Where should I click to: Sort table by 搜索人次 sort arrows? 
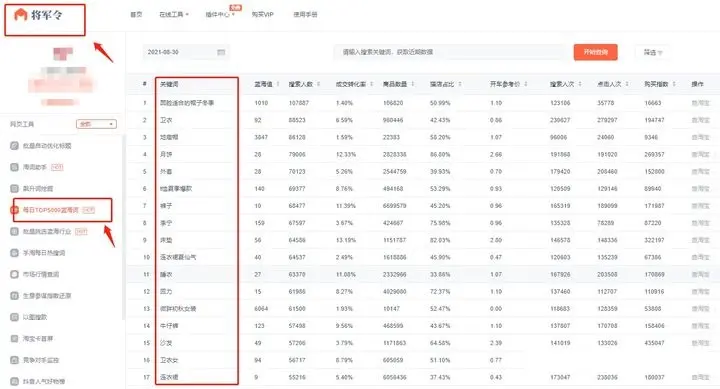click(x=580, y=84)
